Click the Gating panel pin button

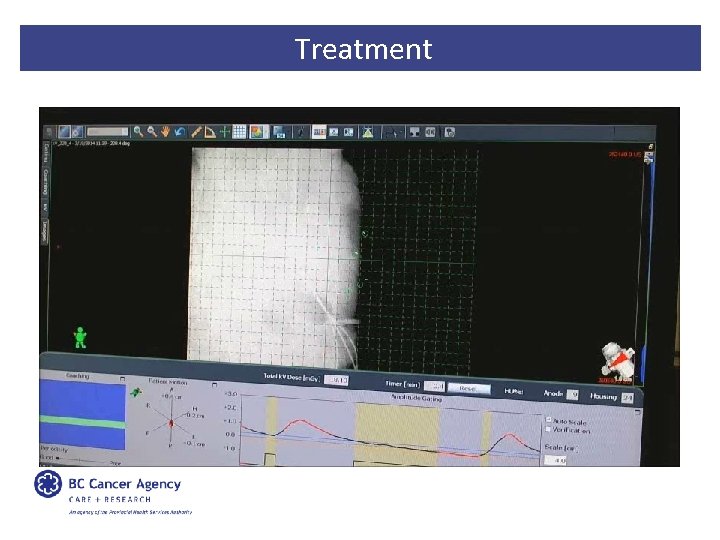click(122, 379)
